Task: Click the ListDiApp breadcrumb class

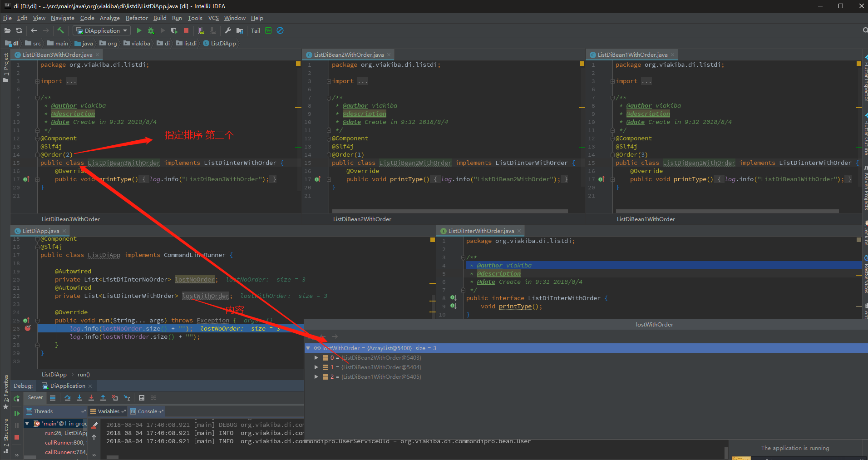Action: [220, 43]
